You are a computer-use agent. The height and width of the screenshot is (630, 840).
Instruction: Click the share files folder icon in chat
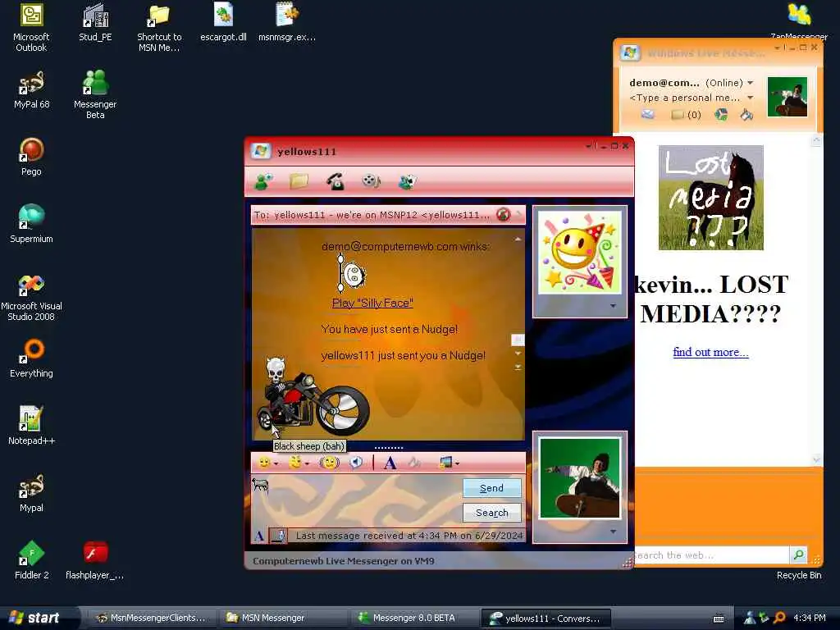click(x=299, y=181)
